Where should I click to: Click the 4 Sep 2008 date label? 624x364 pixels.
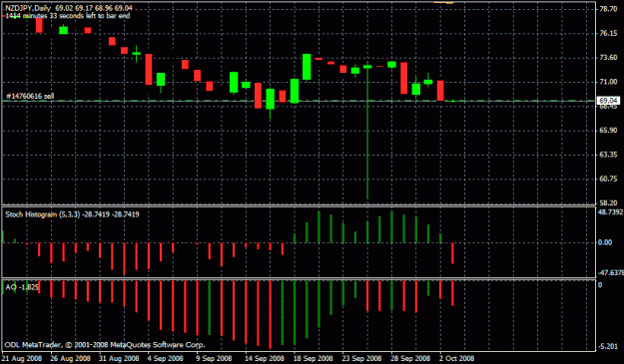(x=165, y=358)
